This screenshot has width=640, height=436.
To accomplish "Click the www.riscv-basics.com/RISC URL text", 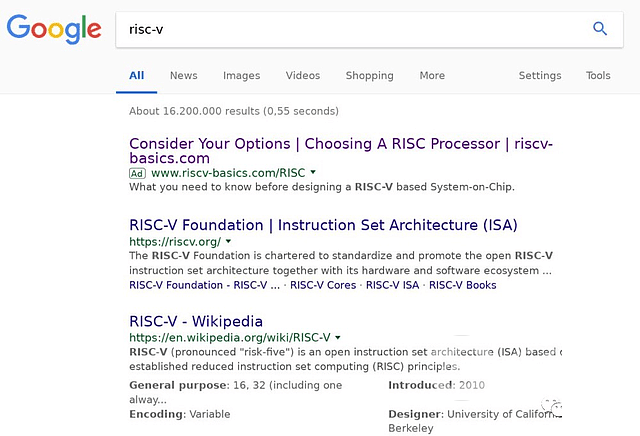I will 228,173.
